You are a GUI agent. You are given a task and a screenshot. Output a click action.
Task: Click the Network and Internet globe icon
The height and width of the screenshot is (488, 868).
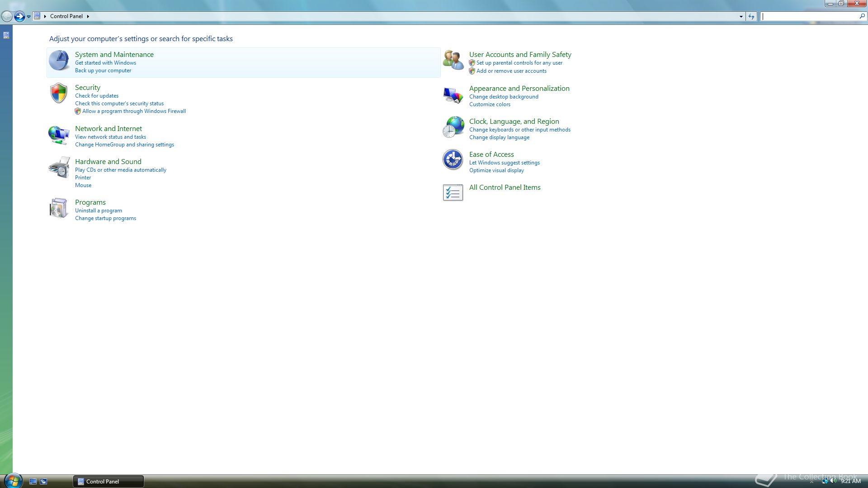pyautogui.click(x=59, y=135)
